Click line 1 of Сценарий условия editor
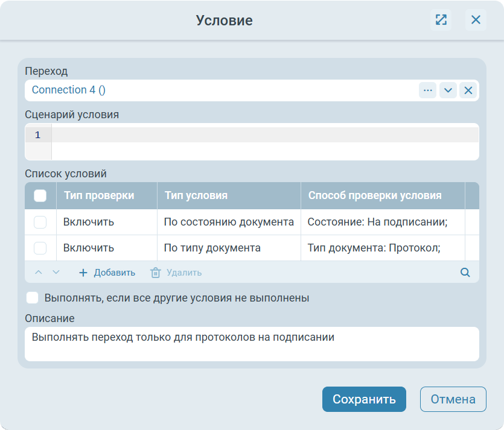 [x=264, y=135]
